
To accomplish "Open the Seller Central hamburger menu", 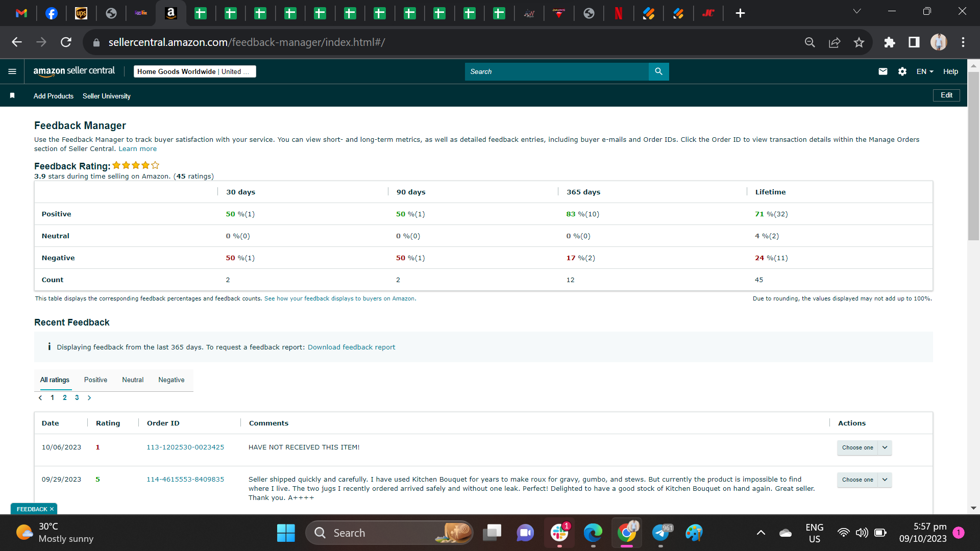I will pos(12,71).
